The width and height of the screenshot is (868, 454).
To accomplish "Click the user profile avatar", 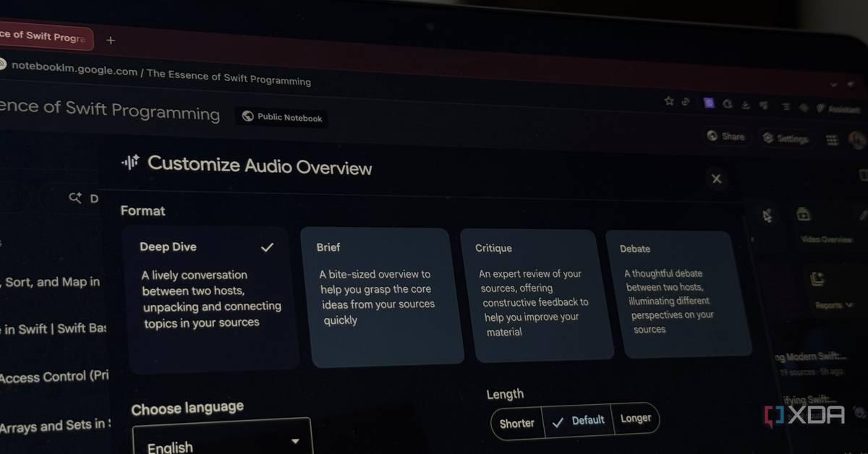I will [x=856, y=140].
